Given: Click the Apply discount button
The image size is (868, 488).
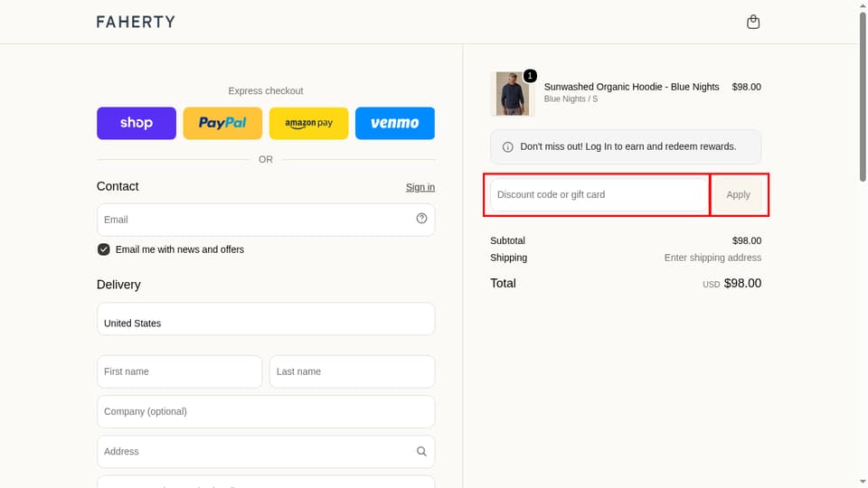Looking at the screenshot, I should (x=738, y=195).
